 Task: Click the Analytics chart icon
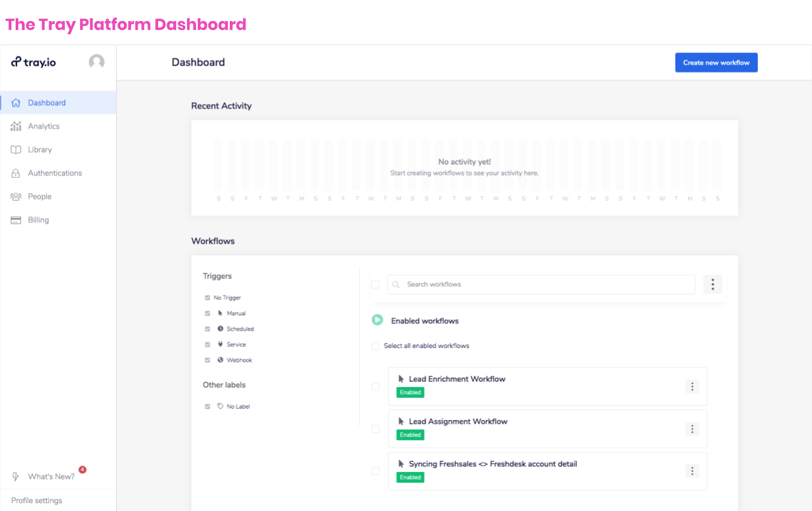tap(16, 126)
